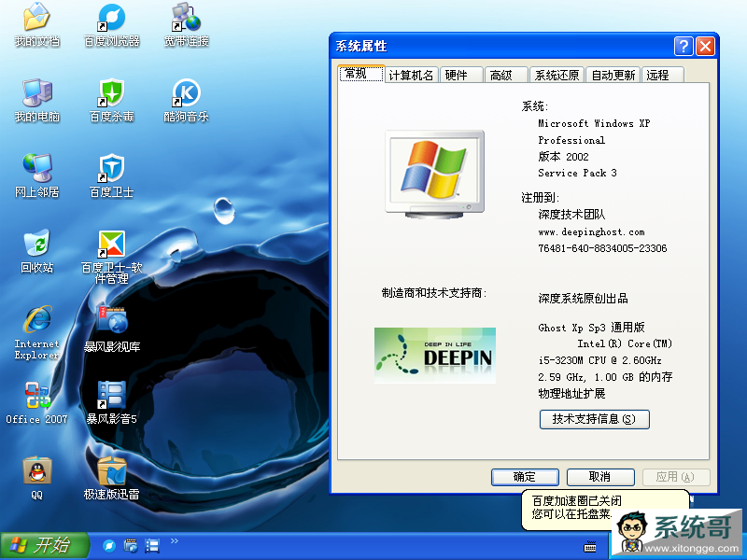Open 我的电脑 desktop icon
The width and height of the screenshot is (747, 560).
[x=36, y=100]
